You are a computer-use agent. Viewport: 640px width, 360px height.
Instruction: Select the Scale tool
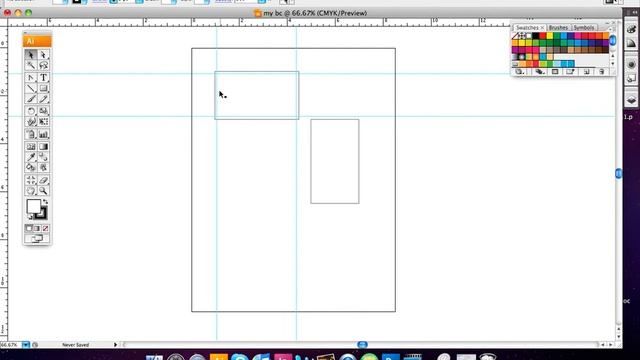[44, 111]
